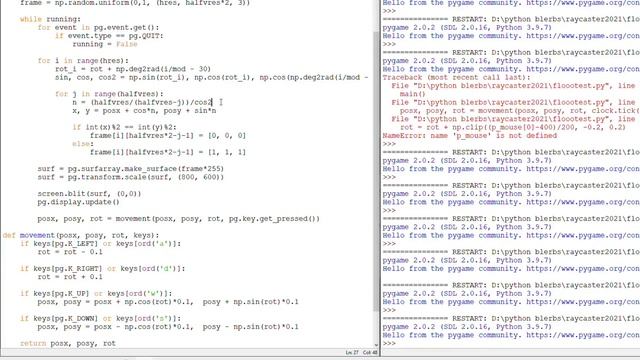The height and width of the screenshot is (360, 640).
Task: Click 'def movement(posx, posy, rot, keys):' line
Action: 81,235
